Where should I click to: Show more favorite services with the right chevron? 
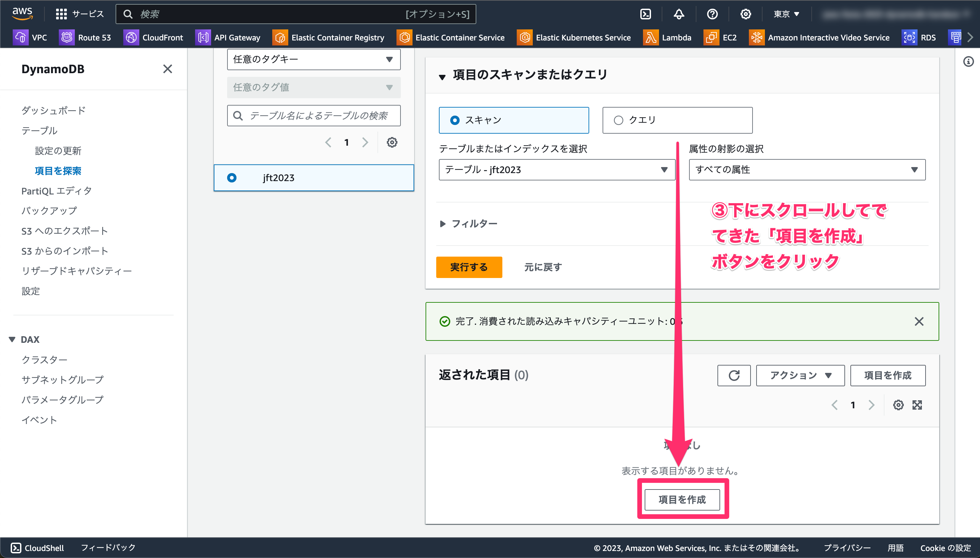[x=970, y=37]
